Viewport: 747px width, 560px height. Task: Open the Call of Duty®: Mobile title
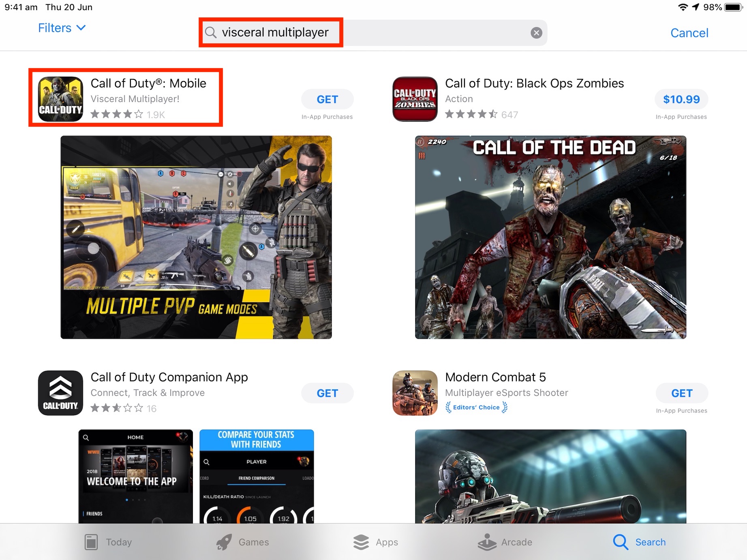click(x=148, y=83)
